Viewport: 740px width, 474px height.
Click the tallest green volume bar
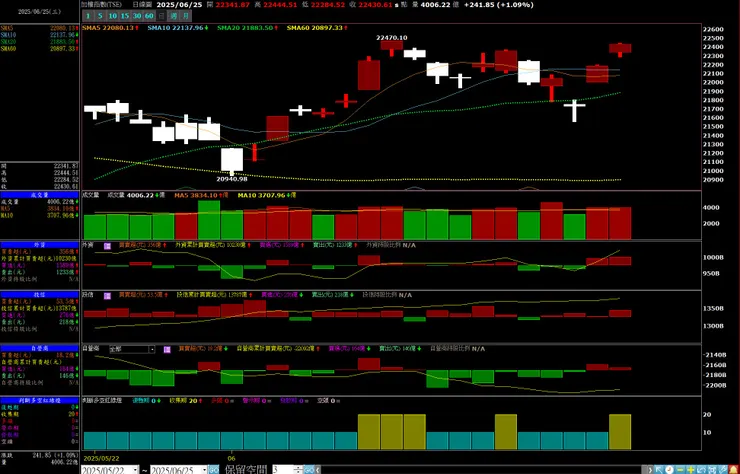pos(209,220)
